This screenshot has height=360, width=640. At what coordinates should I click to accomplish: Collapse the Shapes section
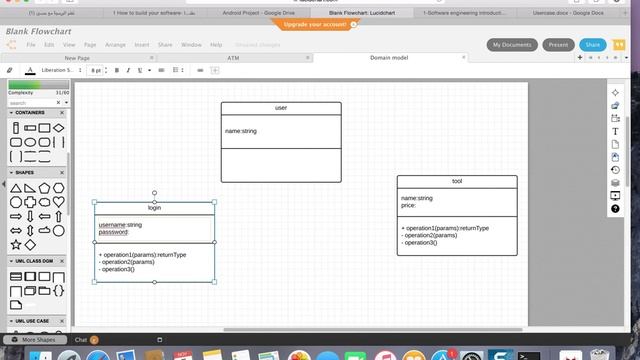coord(11,173)
